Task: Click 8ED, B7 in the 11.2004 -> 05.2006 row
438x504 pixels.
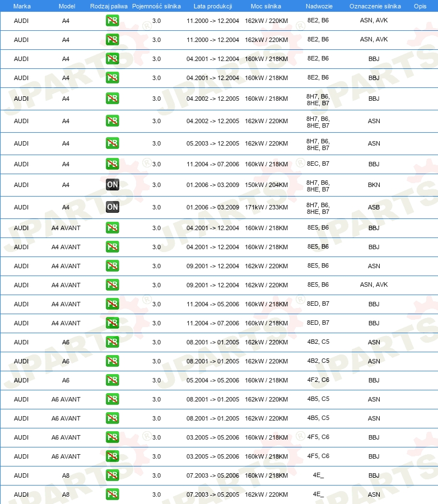Action: coord(318,304)
